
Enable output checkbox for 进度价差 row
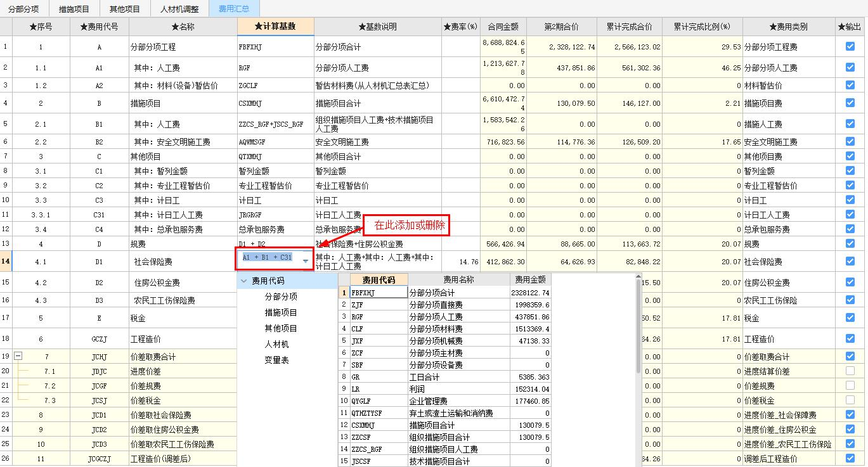[850, 371]
